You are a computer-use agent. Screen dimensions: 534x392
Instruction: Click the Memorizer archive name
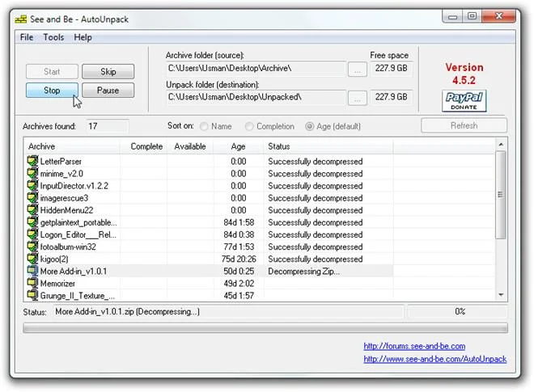(57, 284)
